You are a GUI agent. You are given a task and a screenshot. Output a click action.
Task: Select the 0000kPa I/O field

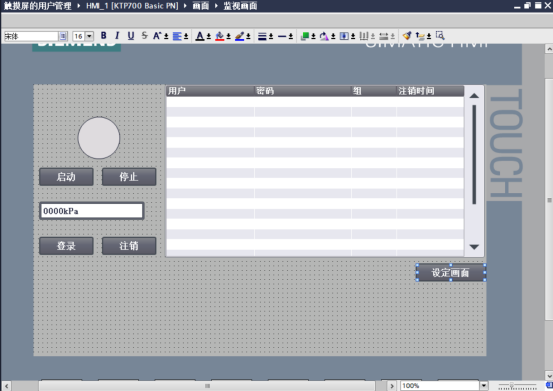[x=92, y=211]
